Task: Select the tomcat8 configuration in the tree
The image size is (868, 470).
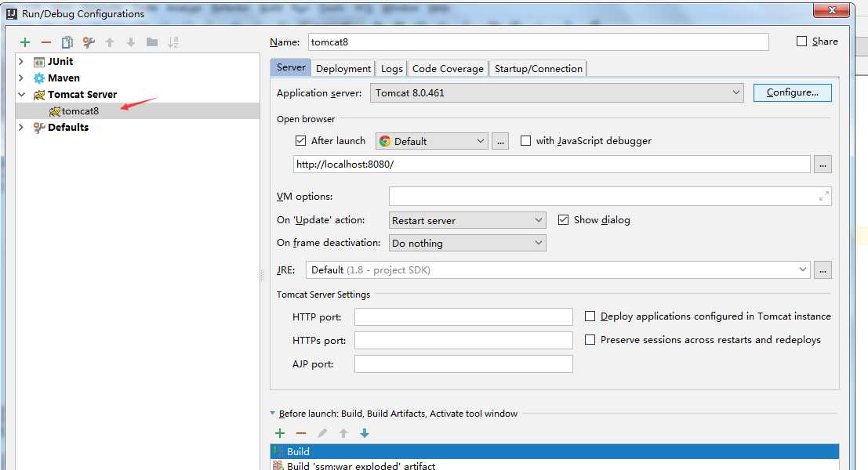Action: 137,110
